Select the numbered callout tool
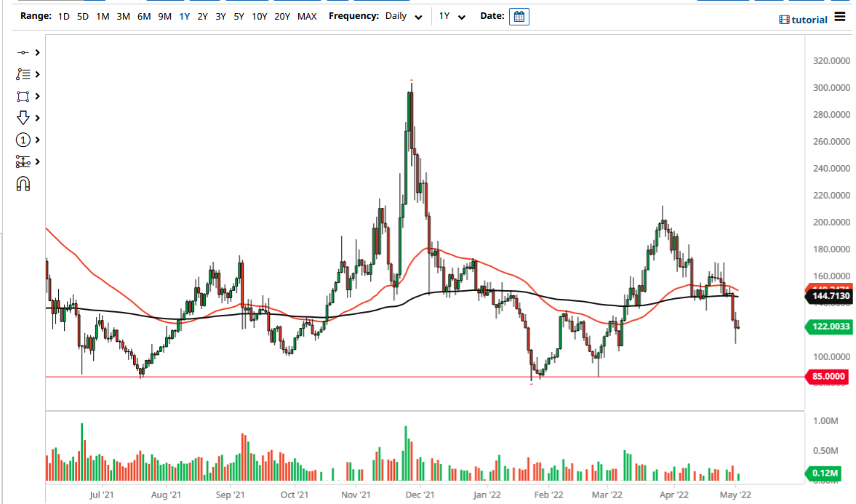Image resolution: width=856 pixels, height=504 pixels. coord(23,140)
